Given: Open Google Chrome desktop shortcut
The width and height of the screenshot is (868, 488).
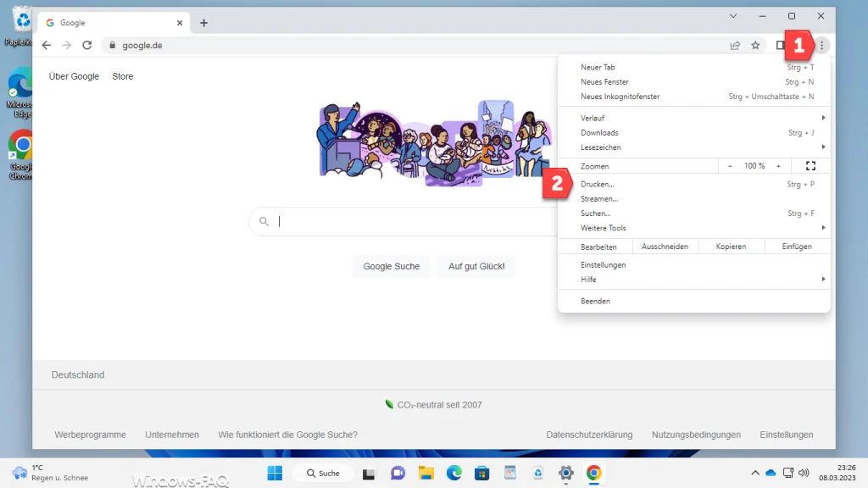Looking at the screenshot, I should (x=21, y=155).
